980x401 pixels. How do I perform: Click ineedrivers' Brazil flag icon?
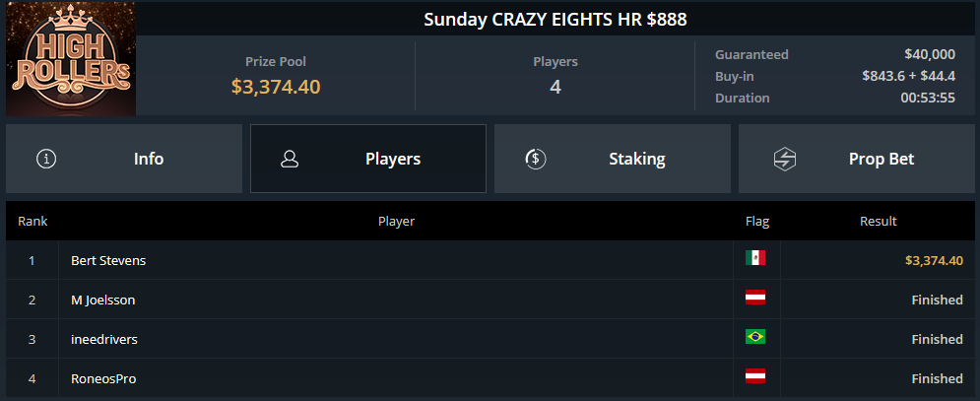755,337
